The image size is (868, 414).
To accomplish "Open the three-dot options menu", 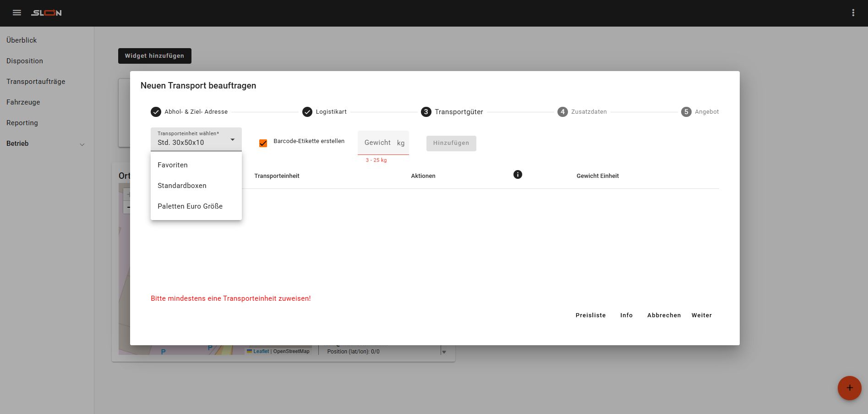I will point(853,13).
